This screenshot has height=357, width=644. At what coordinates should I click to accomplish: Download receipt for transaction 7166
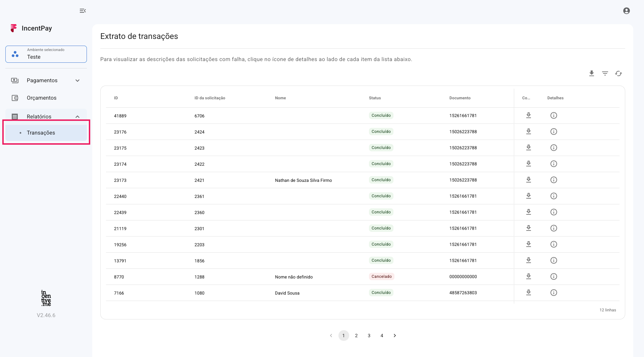point(529,293)
